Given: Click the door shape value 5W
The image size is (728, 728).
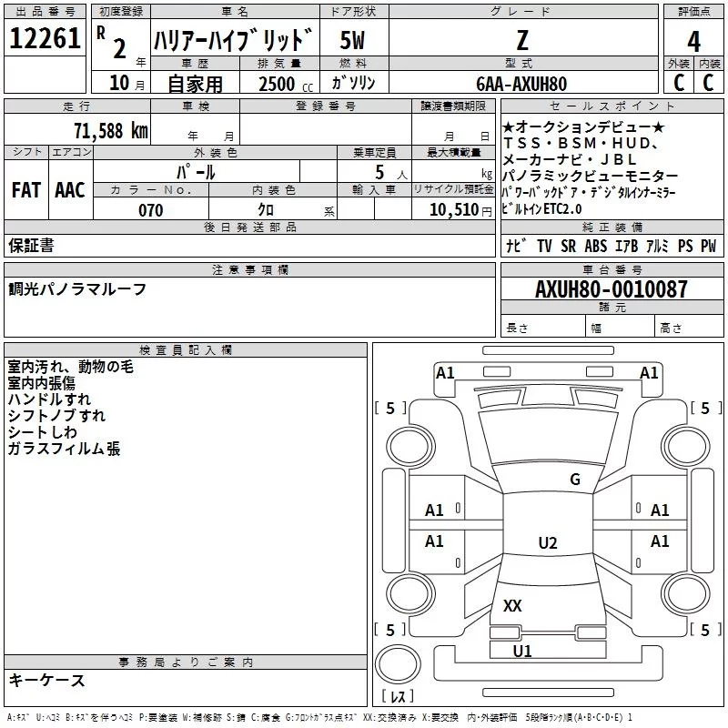Looking at the screenshot, I should point(353,40).
